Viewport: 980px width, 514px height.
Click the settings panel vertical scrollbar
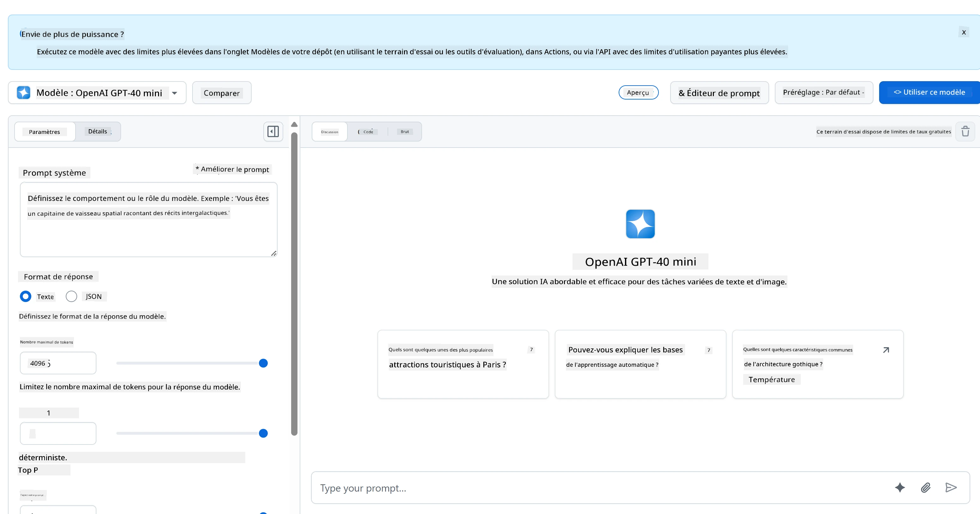point(294,284)
